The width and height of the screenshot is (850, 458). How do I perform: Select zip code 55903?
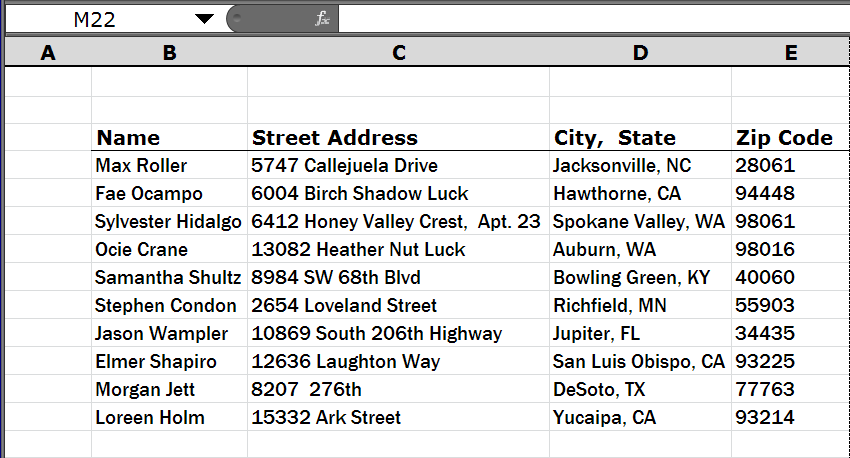tap(790, 305)
